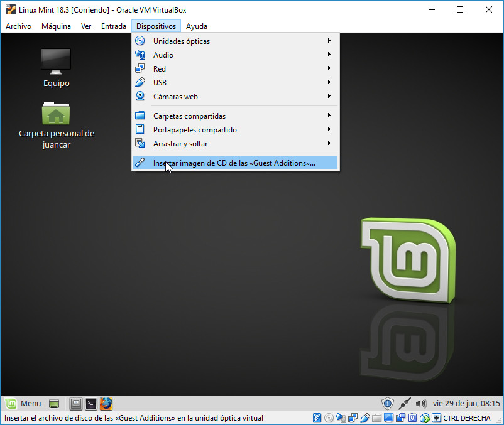Click show desktop icon in Mint panel
The width and height of the screenshot is (504, 425).
(54, 404)
